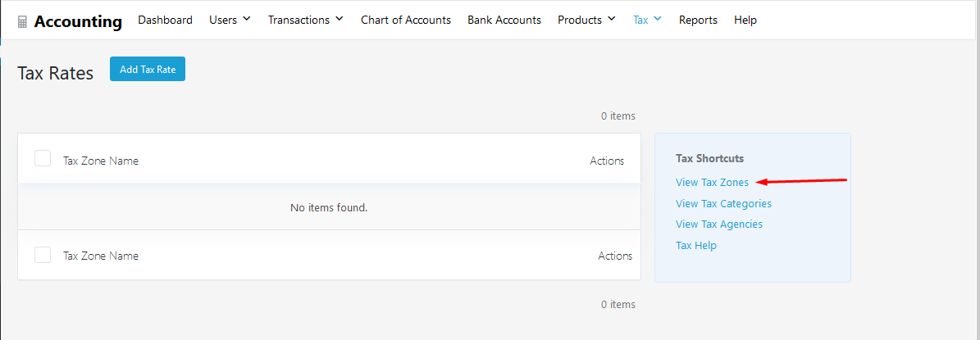
Task: Click the Add Tax Rate button
Action: 148,70
